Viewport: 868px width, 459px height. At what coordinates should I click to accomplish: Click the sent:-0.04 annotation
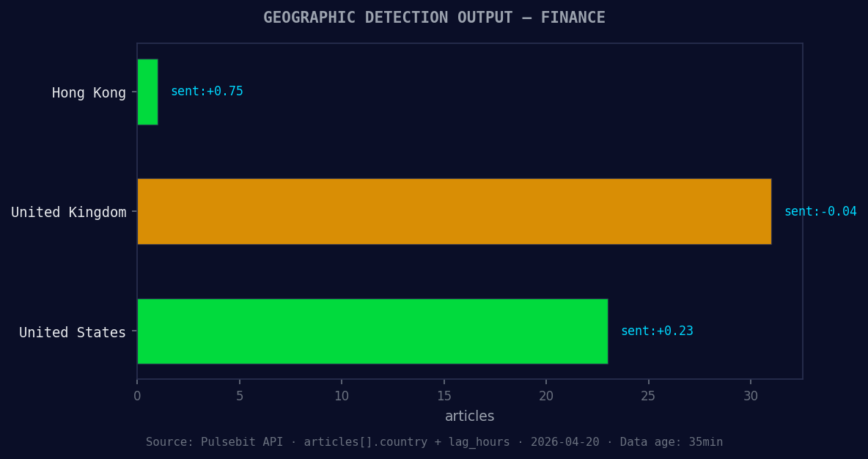pyautogui.click(x=820, y=211)
